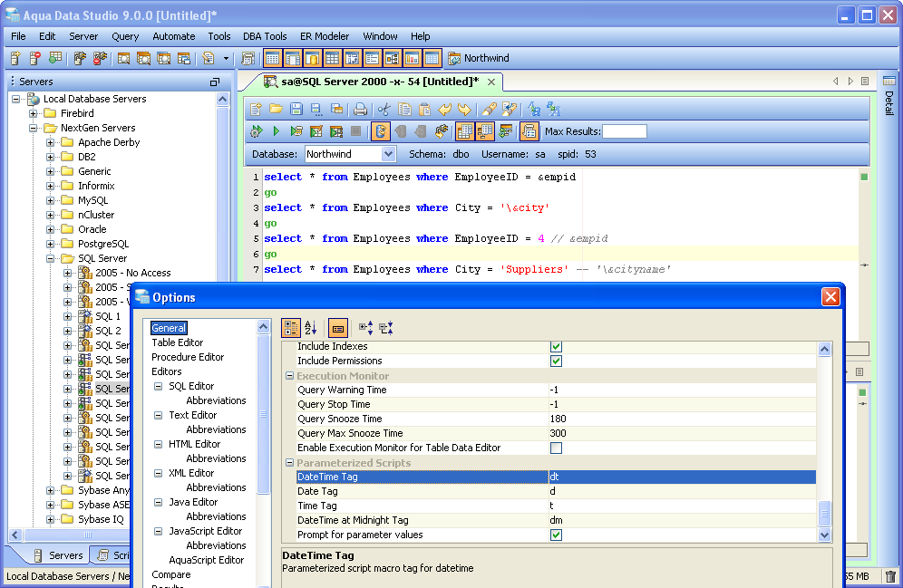Enable Execution Monitor for Table Data Editor
Screen dimensions: 903x588
click(x=556, y=448)
